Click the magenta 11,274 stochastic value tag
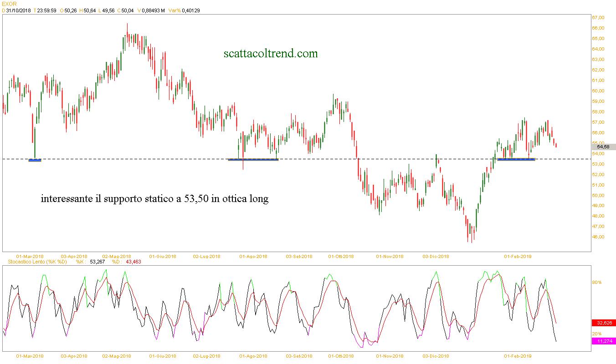The height and width of the screenshot is (364, 616). [x=603, y=341]
